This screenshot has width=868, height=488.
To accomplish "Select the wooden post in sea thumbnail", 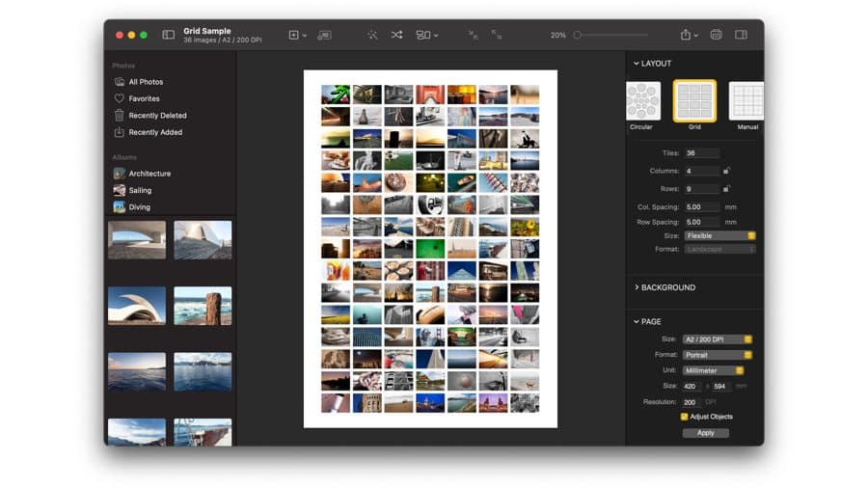I will 203,306.
